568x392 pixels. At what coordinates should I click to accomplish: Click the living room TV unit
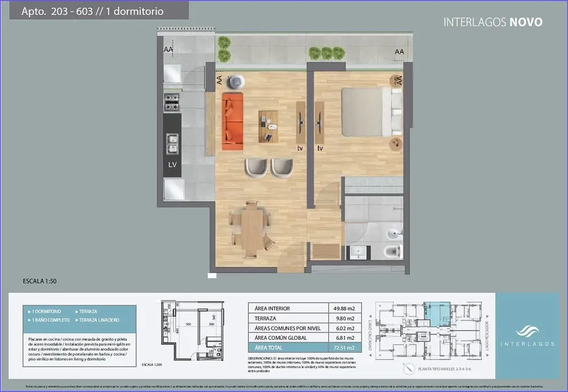point(300,123)
